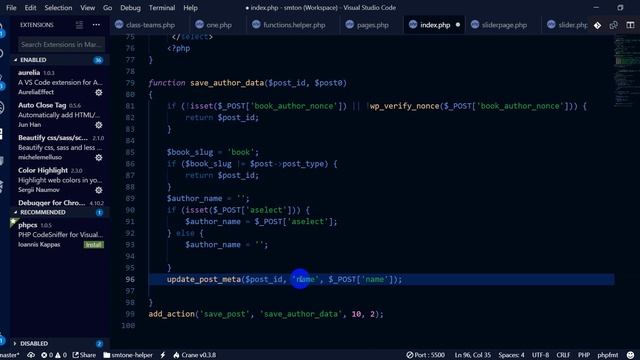Install the phpcs extension
The image size is (640, 360).
93,244
